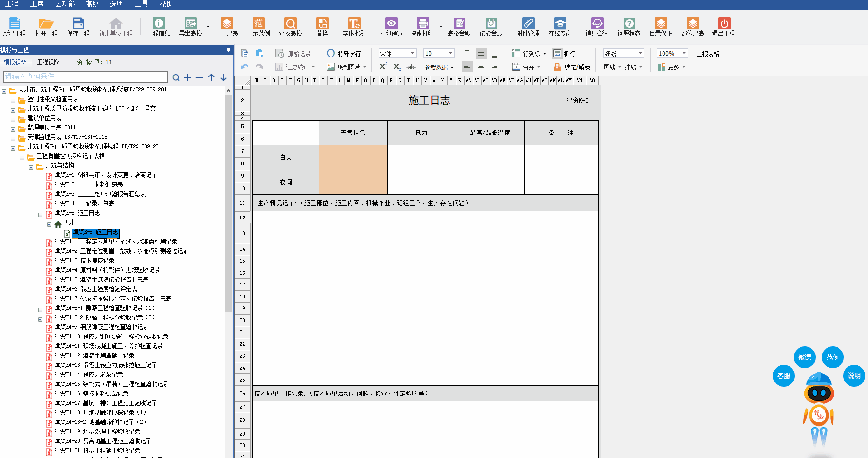Toggle strikethrough formatting button
868x458 pixels.
(x=411, y=67)
